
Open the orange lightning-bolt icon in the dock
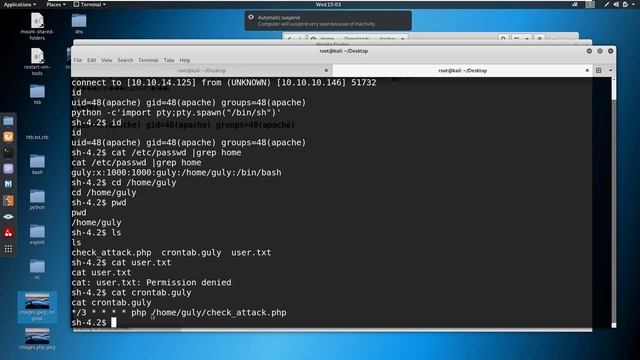coord(8,200)
